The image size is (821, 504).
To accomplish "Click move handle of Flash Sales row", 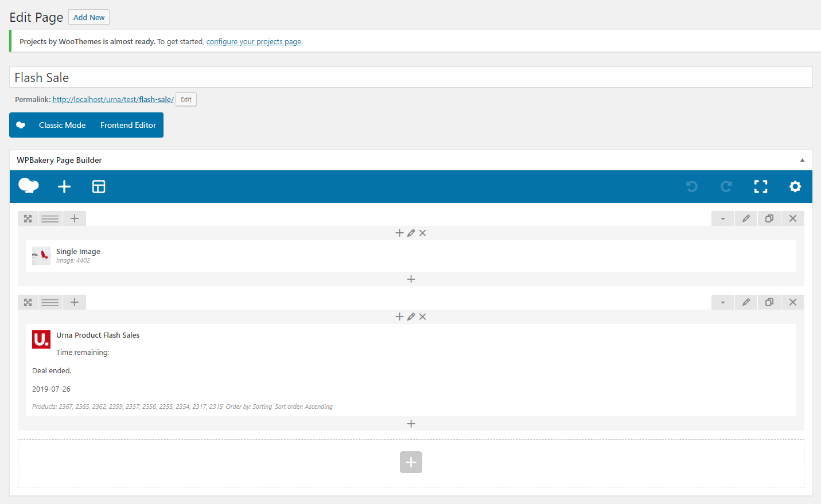I will pos(28,302).
